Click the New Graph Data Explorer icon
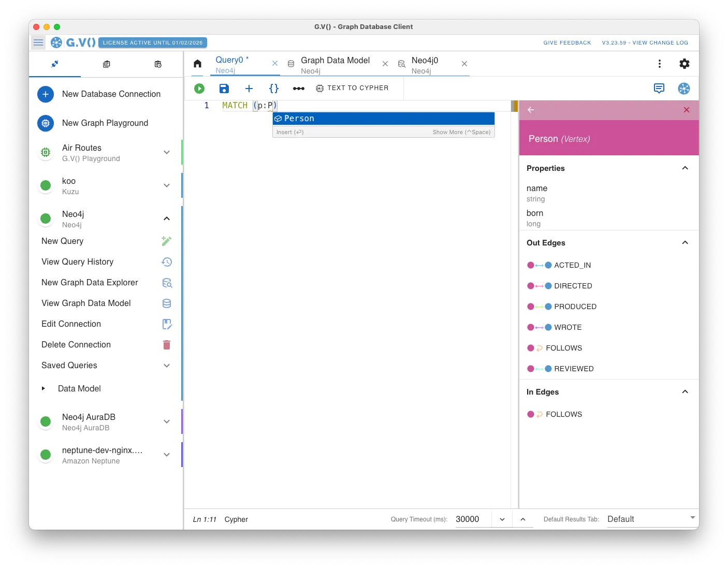This screenshot has height=568, width=728. [x=167, y=283]
